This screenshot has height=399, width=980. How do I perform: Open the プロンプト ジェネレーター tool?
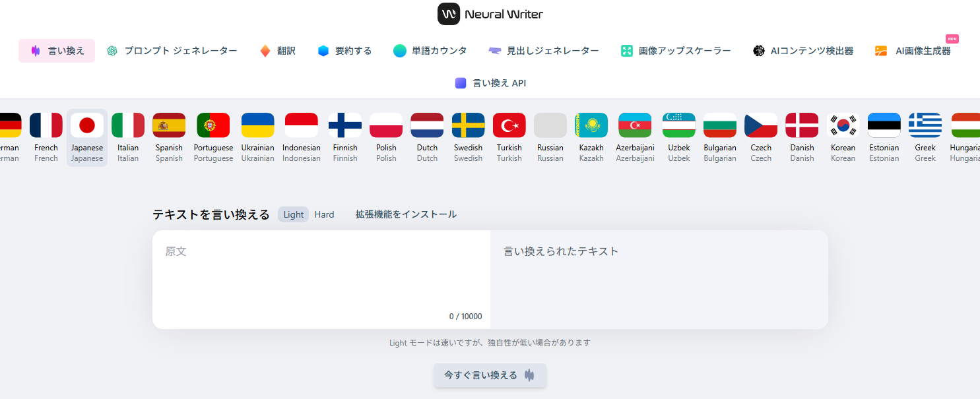coord(172,51)
